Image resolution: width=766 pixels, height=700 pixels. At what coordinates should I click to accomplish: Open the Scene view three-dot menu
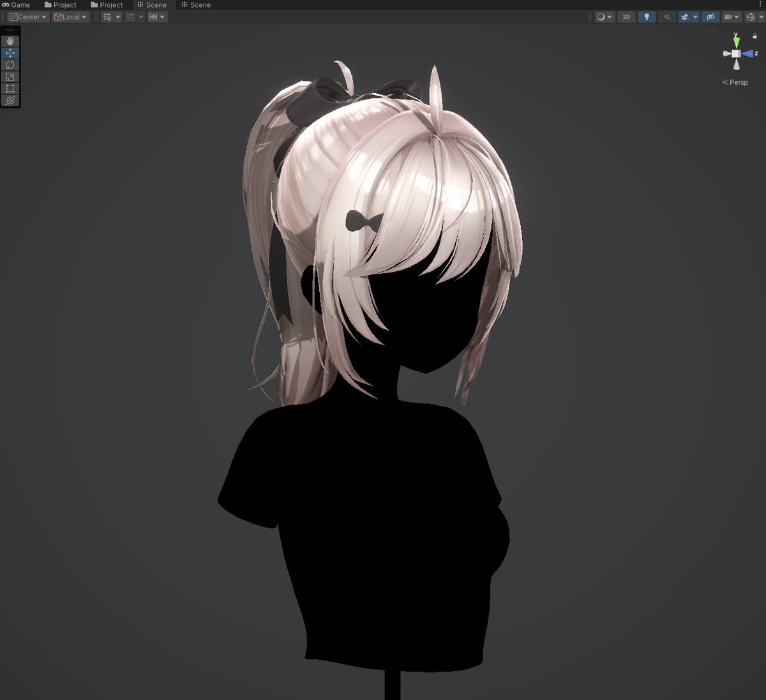[760, 5]
